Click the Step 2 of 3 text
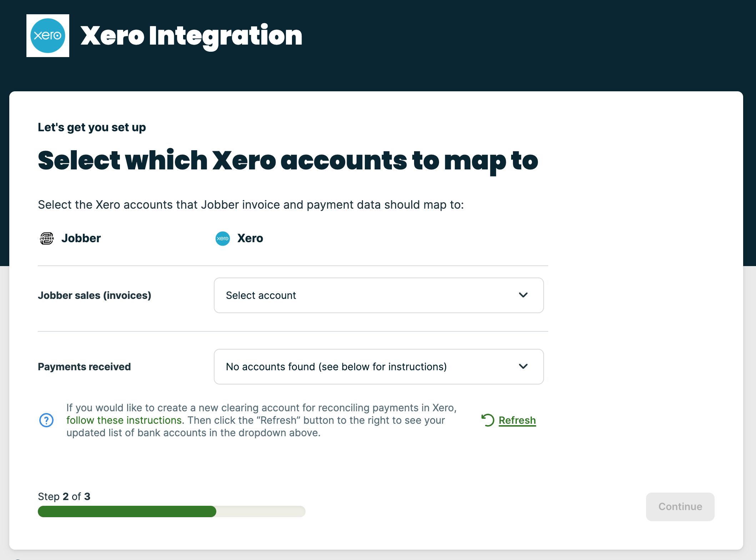756x560 pixels. [x=64, y=497]
